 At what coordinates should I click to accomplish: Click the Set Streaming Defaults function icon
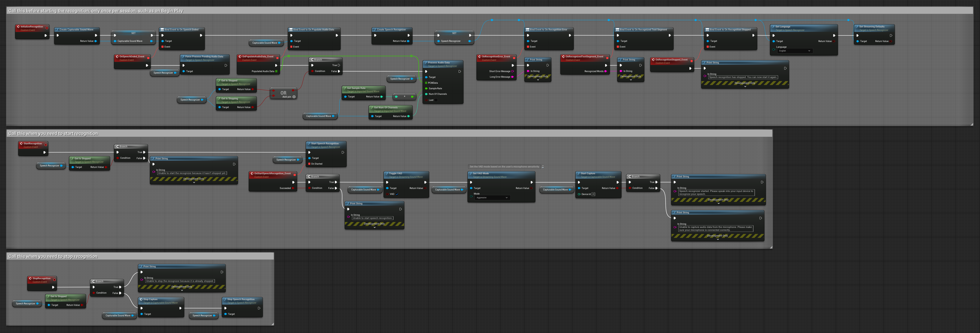pyautogui.click(x=857, y=27)
